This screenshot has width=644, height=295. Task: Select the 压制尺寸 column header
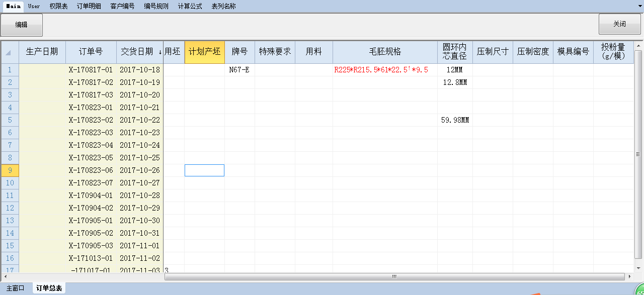(493, 52)
